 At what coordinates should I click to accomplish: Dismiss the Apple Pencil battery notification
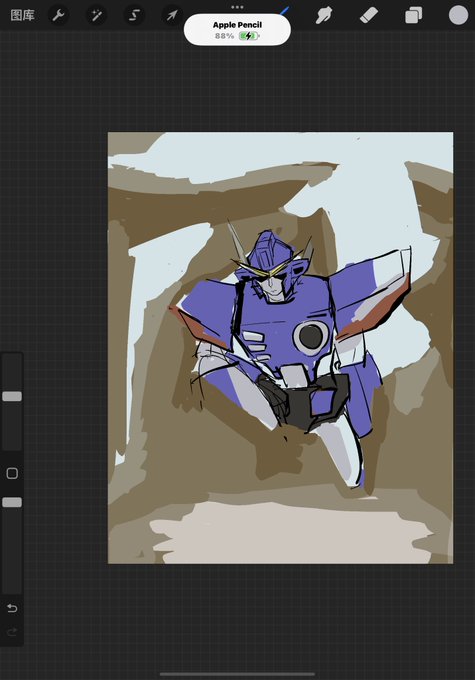[x=237, y=29]
